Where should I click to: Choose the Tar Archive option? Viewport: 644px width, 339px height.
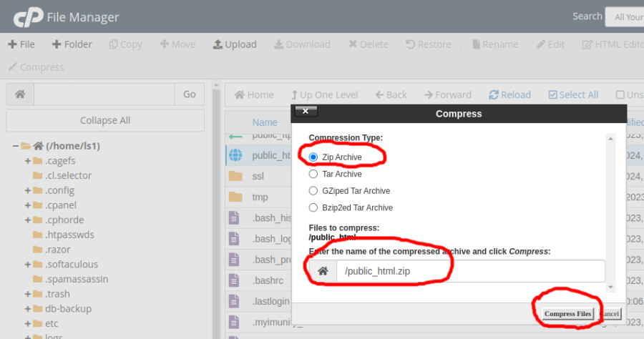click(x=313, y=174)
